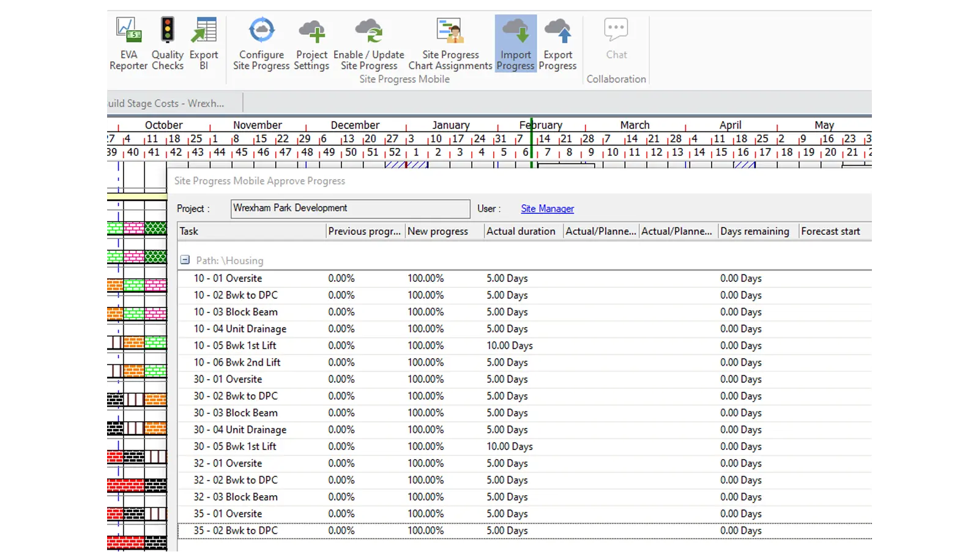This screenshot has height=560, width=979.
Task: Select the Build Stage Costs tab
Action: point(166,103)
